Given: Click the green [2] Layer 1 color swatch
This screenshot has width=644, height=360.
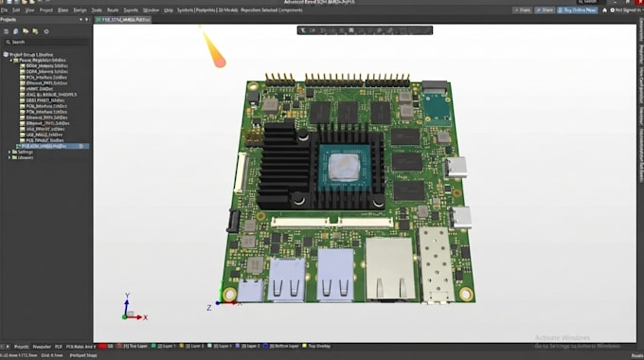Looking at the screenshot, I should [x=153, y=347].
